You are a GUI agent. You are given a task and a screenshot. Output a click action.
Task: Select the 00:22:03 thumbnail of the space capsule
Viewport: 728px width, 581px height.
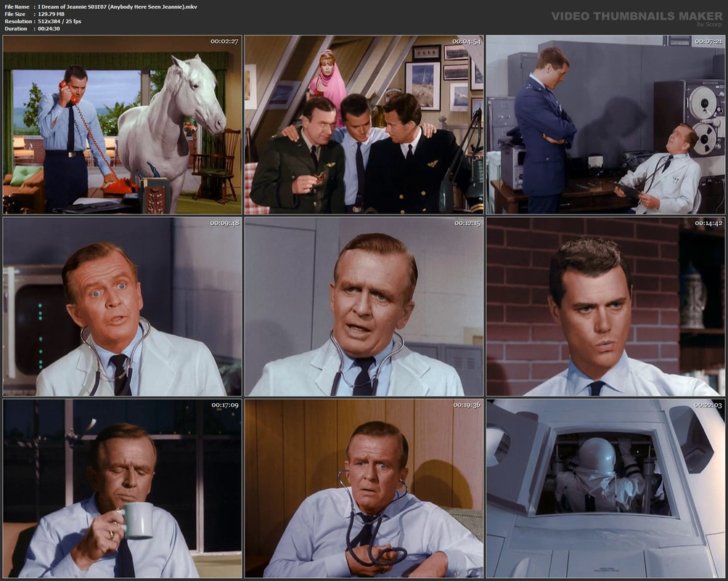605,489
